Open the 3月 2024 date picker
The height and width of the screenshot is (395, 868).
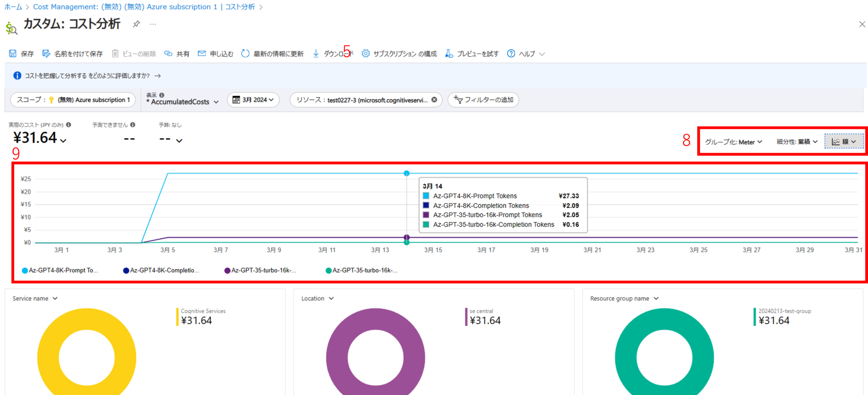(253, 100)
